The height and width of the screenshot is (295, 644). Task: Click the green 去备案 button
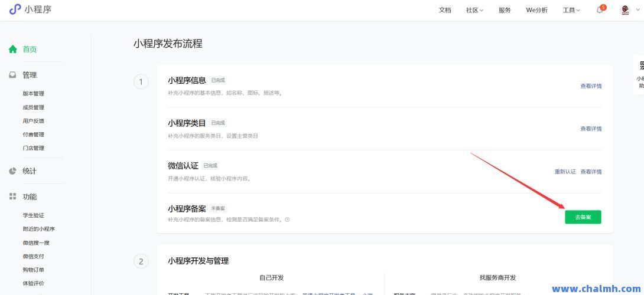coord(583,217)
